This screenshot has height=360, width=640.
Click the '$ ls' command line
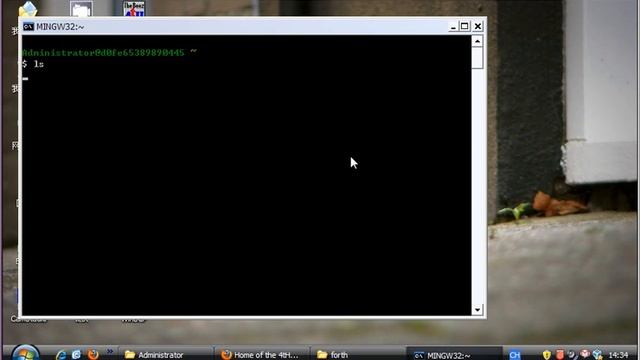pyautogui.click(x=33, y=64)
